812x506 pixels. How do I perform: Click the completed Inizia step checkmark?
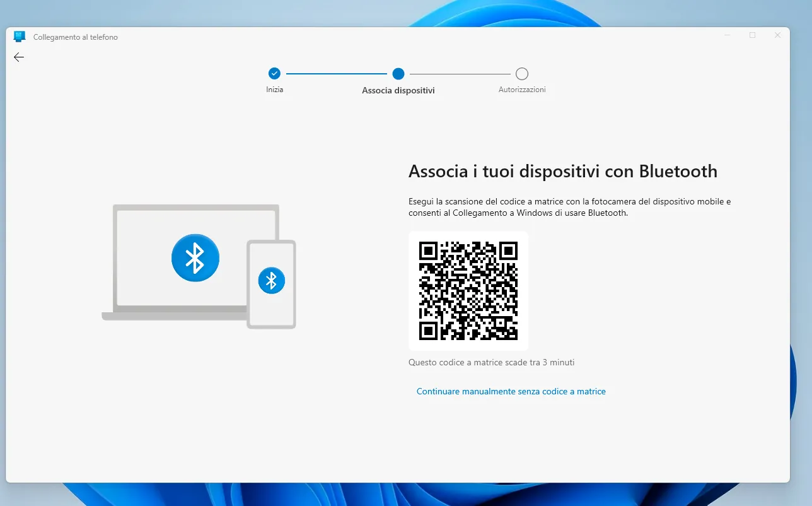[x=274, y=73]
